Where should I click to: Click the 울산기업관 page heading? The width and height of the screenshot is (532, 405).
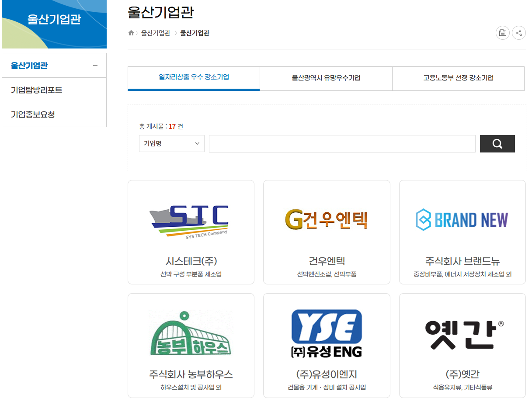point(160,12)
